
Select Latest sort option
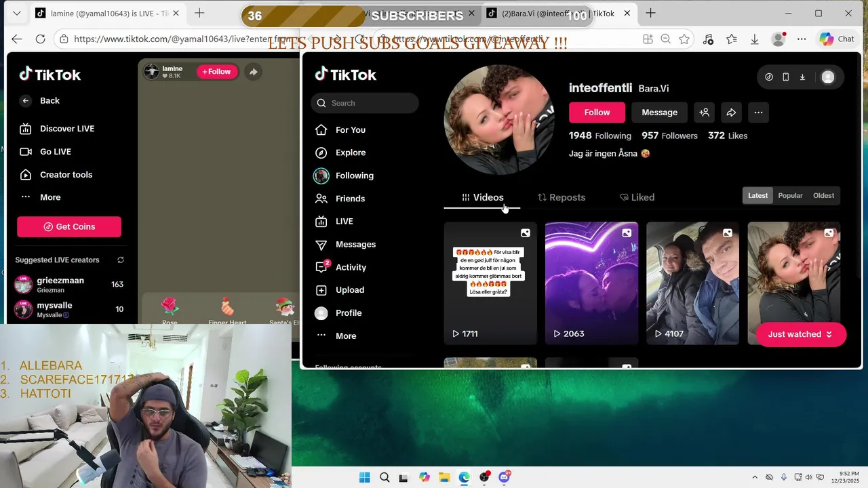757,196
